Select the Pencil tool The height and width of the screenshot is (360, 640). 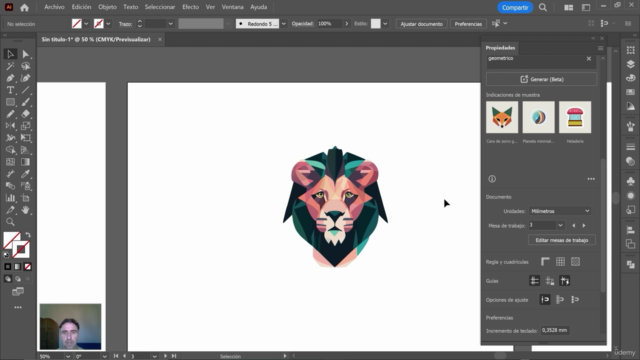(10, 114)
